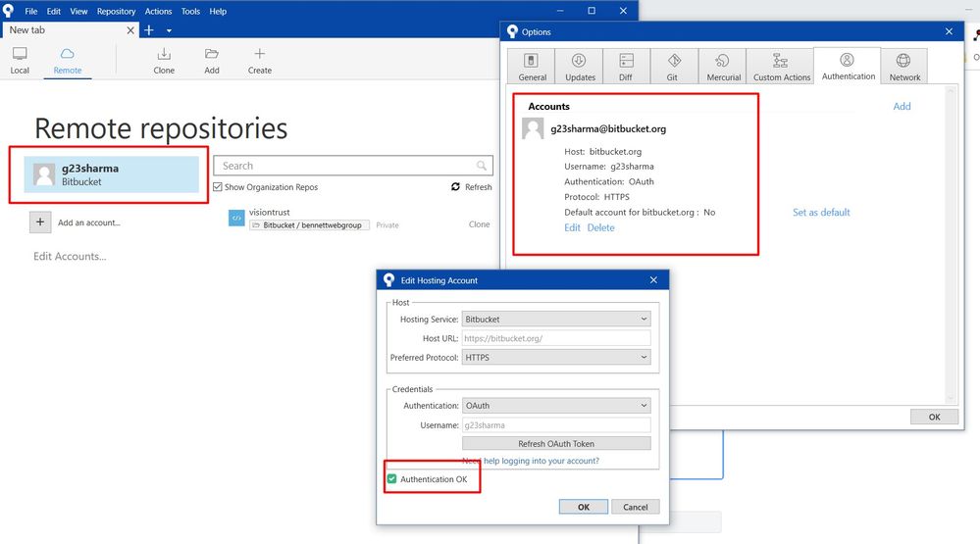Open the General options tab

(x=532, y=67)
